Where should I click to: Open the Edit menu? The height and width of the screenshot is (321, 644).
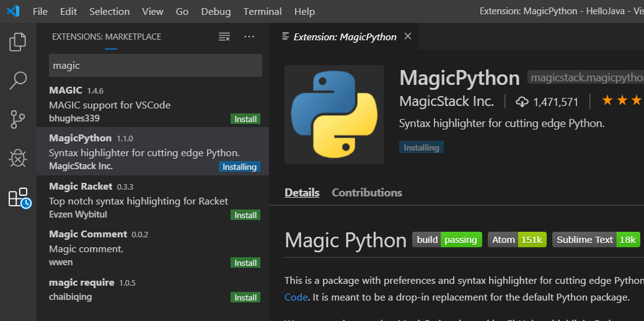click(69, 12)
